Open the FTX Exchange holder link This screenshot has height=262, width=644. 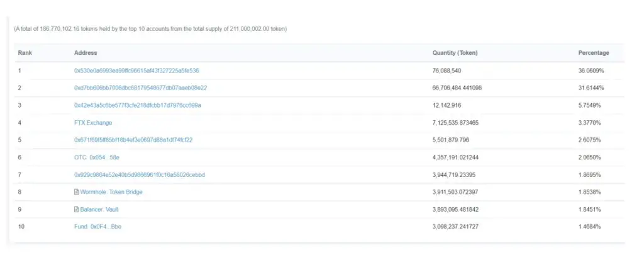pyautogui.click(x=93, y=123)
